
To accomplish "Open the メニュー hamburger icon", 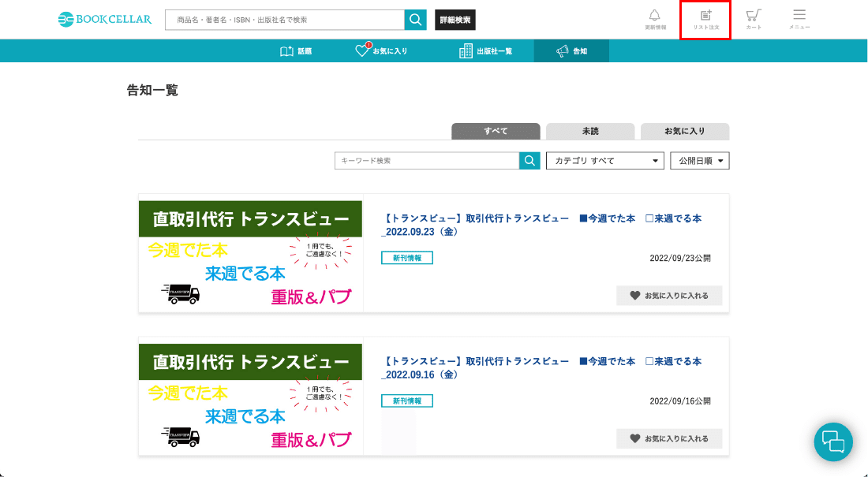I will tap(799, 19).
